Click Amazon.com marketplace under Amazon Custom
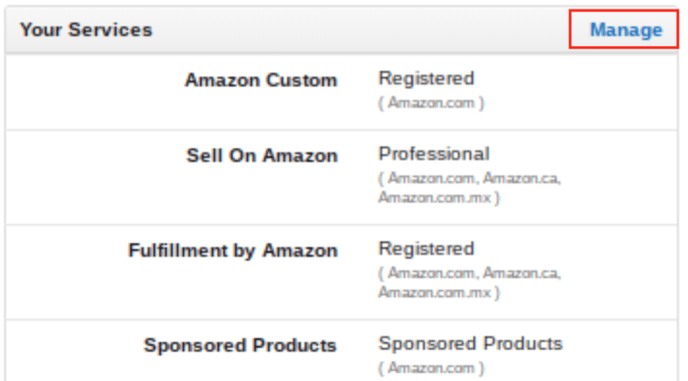 pyautogui.click(x=431, y=103)
